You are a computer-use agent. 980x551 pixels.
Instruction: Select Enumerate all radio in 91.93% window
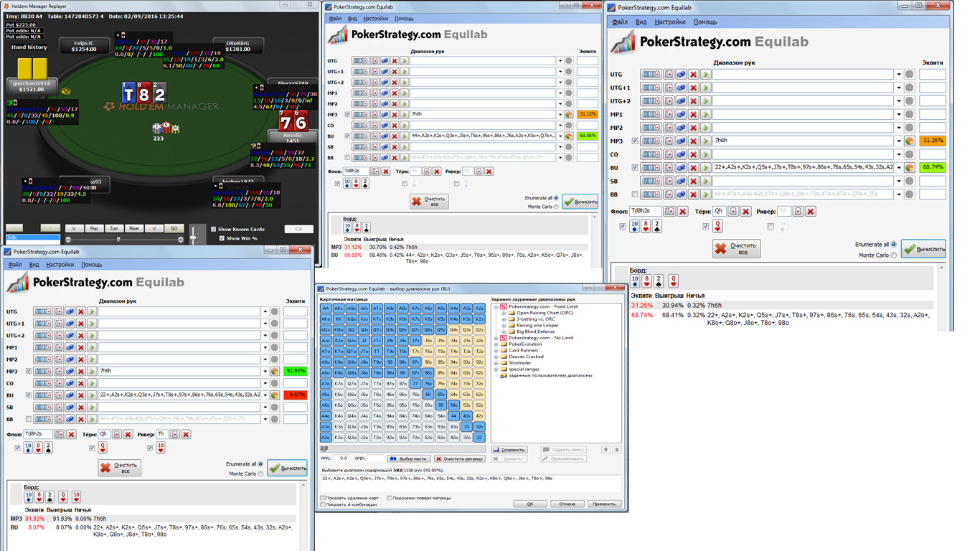(260, 464)
